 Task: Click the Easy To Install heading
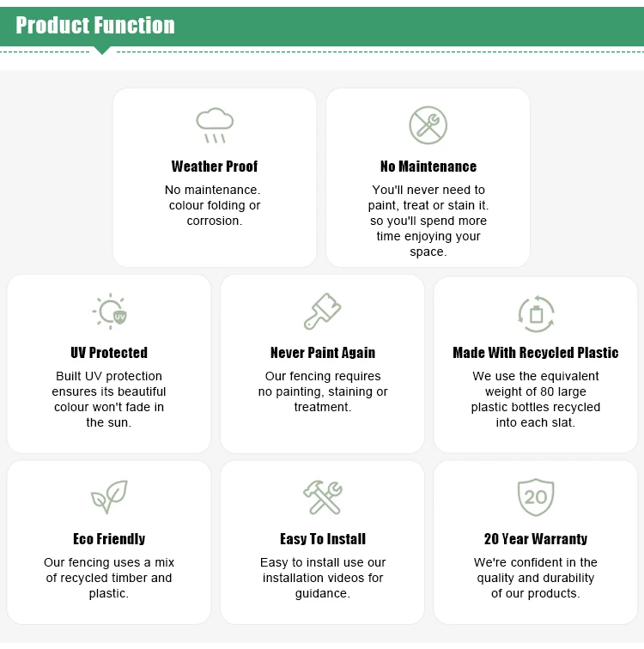click(322, 539)
